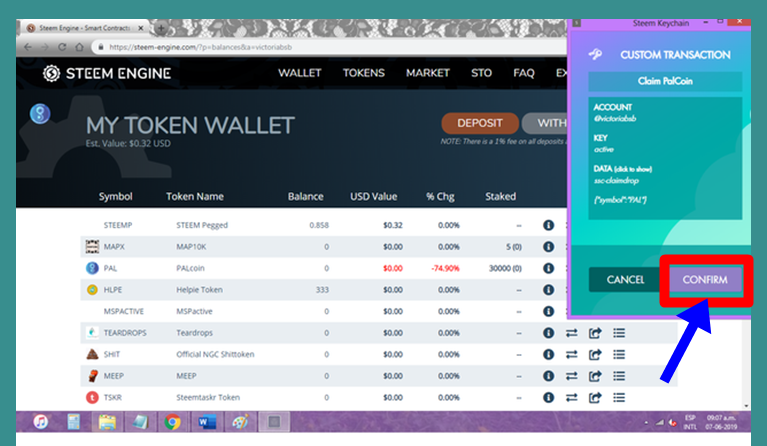
Task: Click the SHIT token icon
Action: (92, 354)
